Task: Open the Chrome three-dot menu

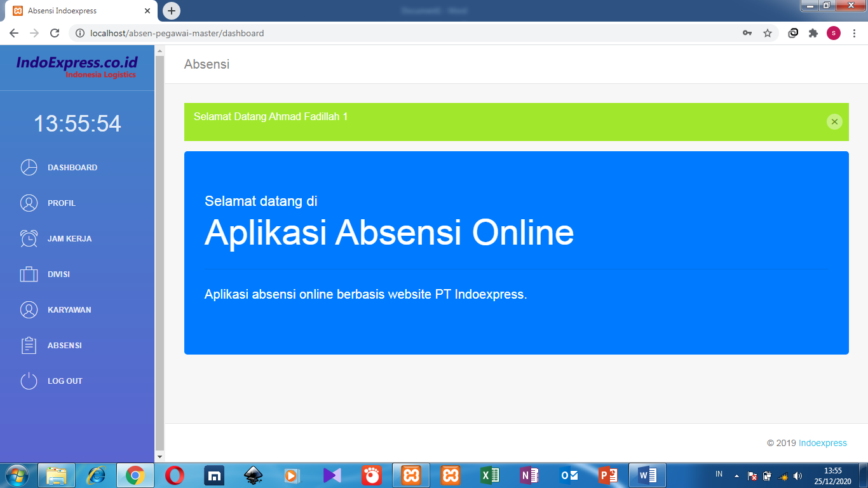Action: (855, 32)
